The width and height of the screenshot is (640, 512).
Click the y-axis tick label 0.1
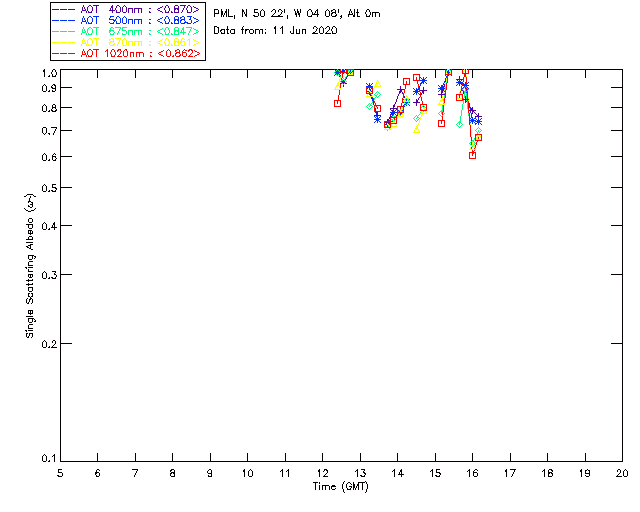pyautogui.click(x=48, y=459)
